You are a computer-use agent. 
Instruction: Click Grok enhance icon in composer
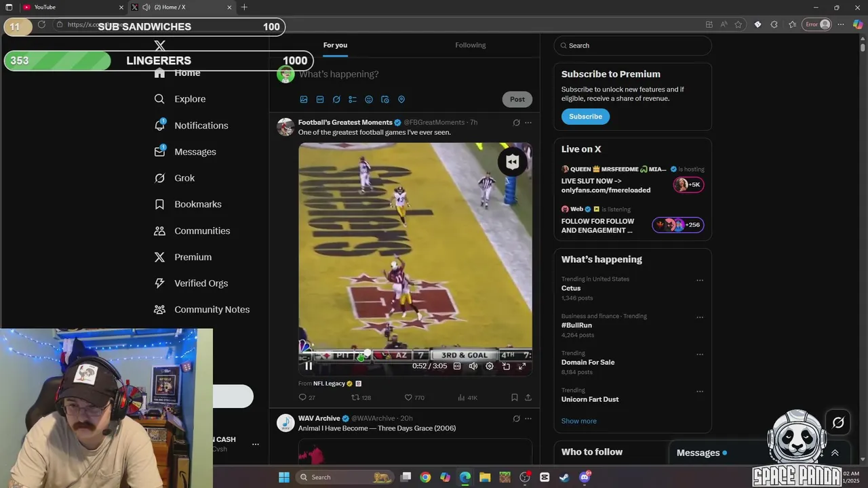click(x=336, y=100)
